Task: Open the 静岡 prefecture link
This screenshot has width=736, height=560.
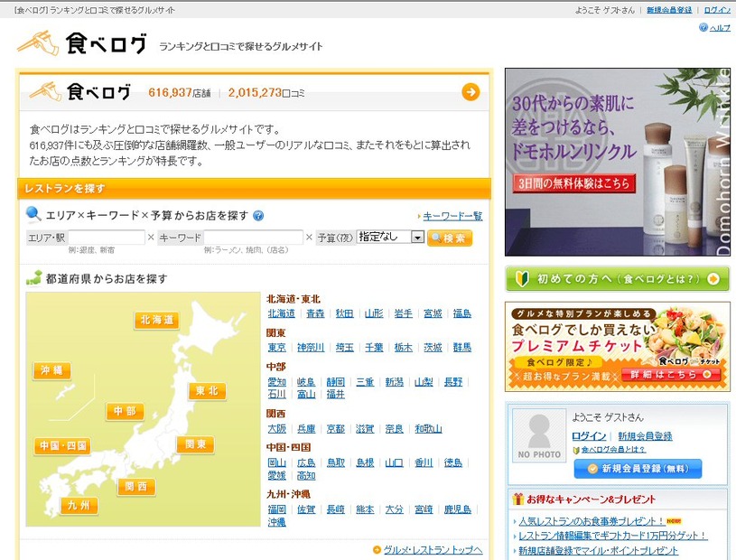Action: click(336, 382)
